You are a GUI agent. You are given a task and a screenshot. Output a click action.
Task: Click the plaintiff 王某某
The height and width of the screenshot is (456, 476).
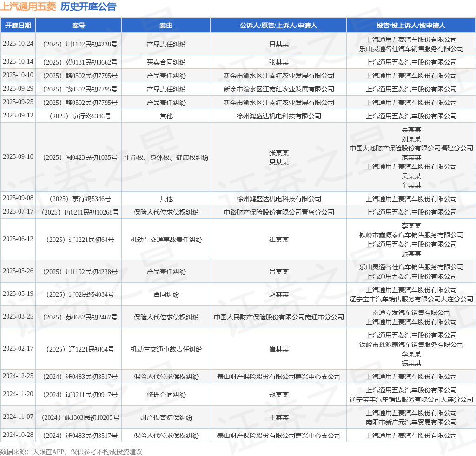(x=278, y=417)
